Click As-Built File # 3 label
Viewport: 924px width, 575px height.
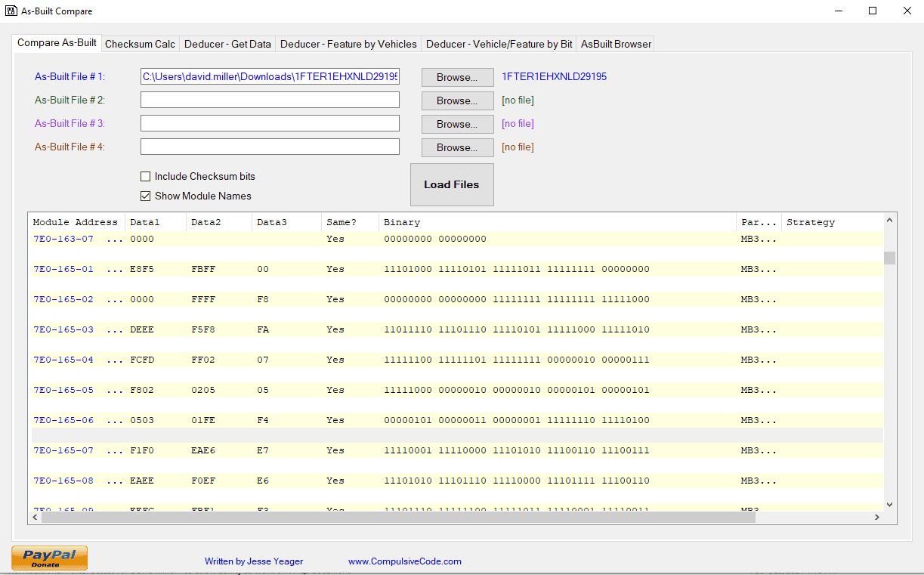(70, 124)
